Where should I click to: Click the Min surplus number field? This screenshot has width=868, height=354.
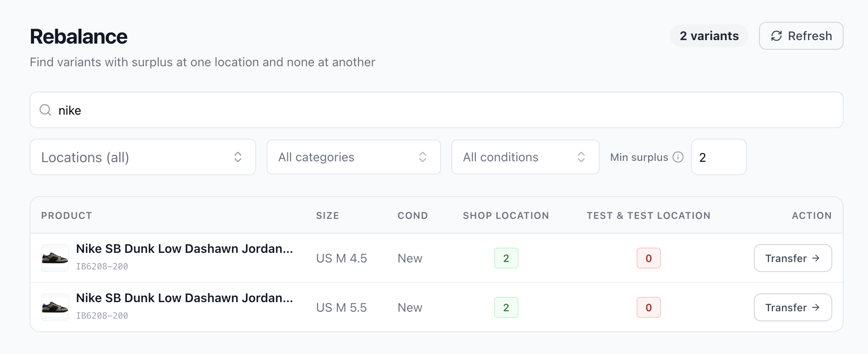click(719, 157)
